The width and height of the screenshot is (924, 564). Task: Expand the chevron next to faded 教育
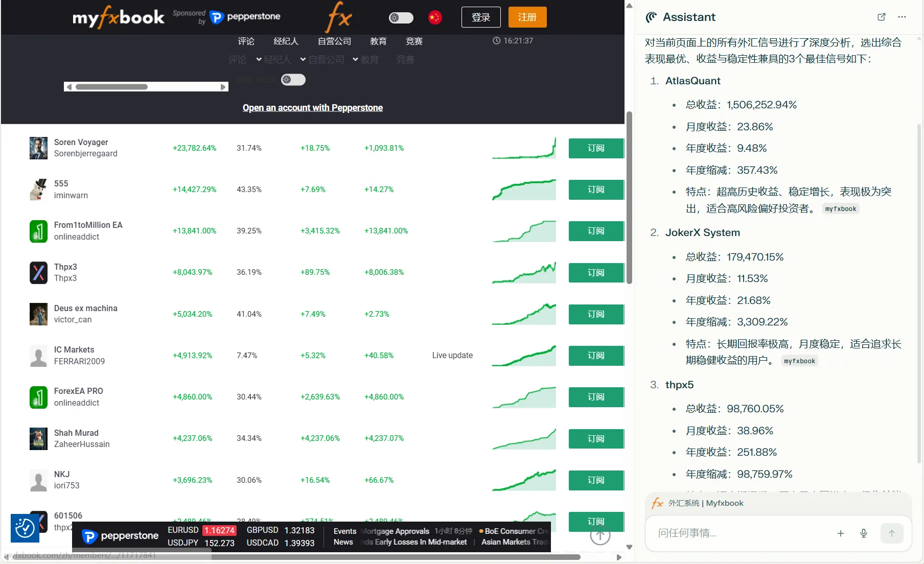pyautogui.click(x=355, y=60)
